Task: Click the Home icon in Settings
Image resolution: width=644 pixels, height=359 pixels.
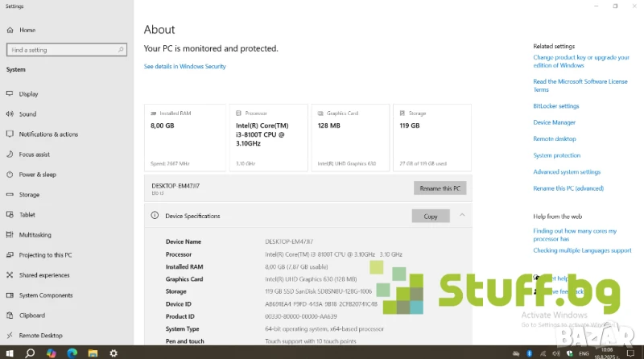Action: tap(10, 30)
